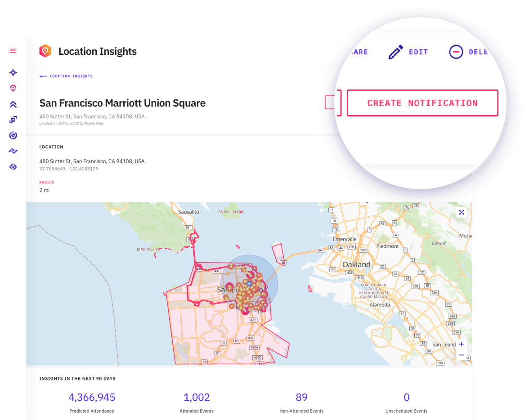Click the diamond-shaped sidebar icon at bottom
This screenshot has height=420, width=529.
click(13, 167)
